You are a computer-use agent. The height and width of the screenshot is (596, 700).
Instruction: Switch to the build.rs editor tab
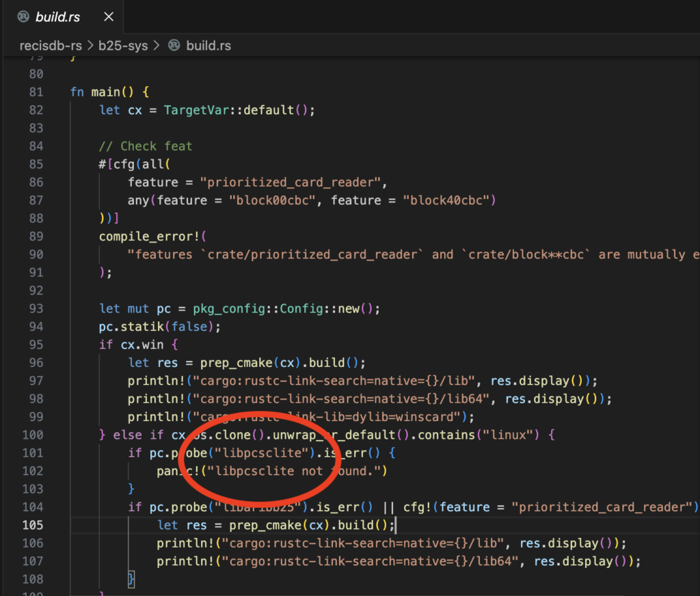click(x=58, y=15)
